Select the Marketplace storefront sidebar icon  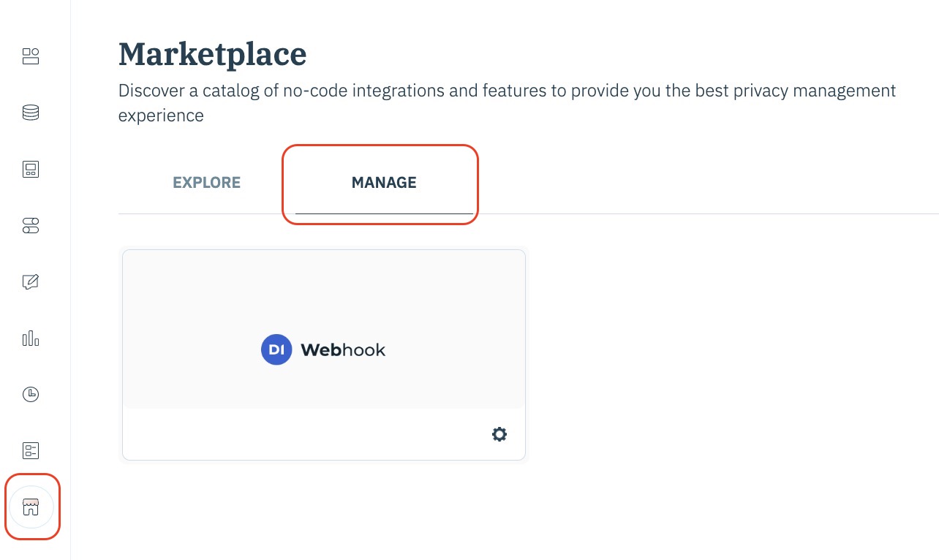(x=31, y=507)
